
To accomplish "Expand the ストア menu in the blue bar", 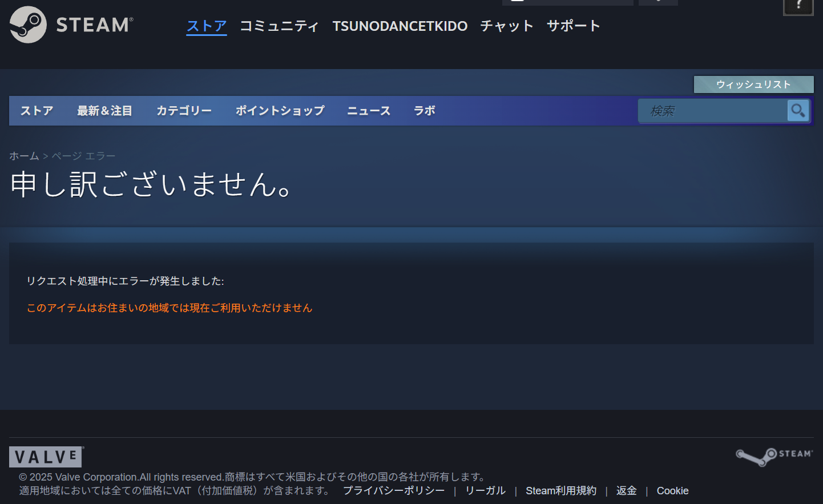I will point(37,111).
